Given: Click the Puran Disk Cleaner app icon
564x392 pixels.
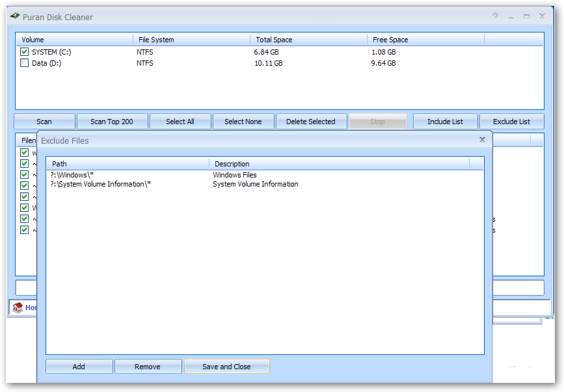Looking at the screenshot, I should point(15,16).
